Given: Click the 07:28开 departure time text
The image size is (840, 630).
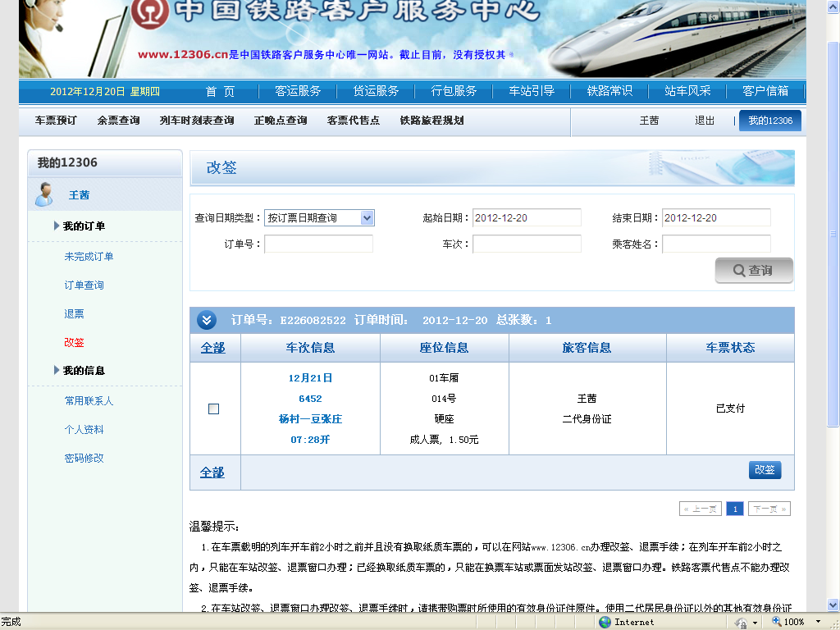Looking at the screenshot, I should [x=310, y=440].
